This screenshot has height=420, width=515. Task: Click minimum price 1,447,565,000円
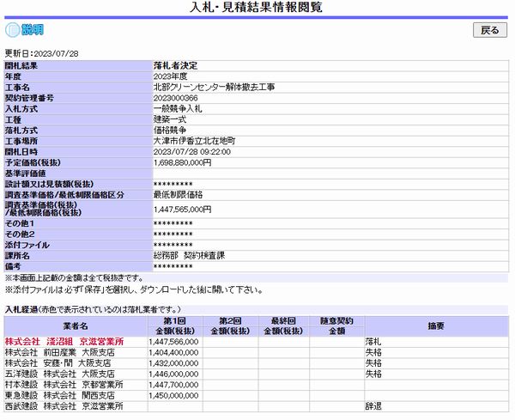click(x=182, y=210)
